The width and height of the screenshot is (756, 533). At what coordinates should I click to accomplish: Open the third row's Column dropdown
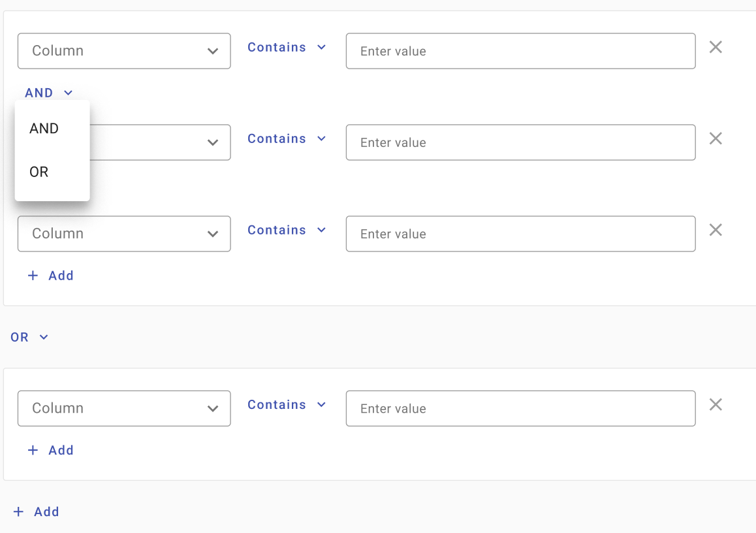pyautogui.click(x=124, y=234)
